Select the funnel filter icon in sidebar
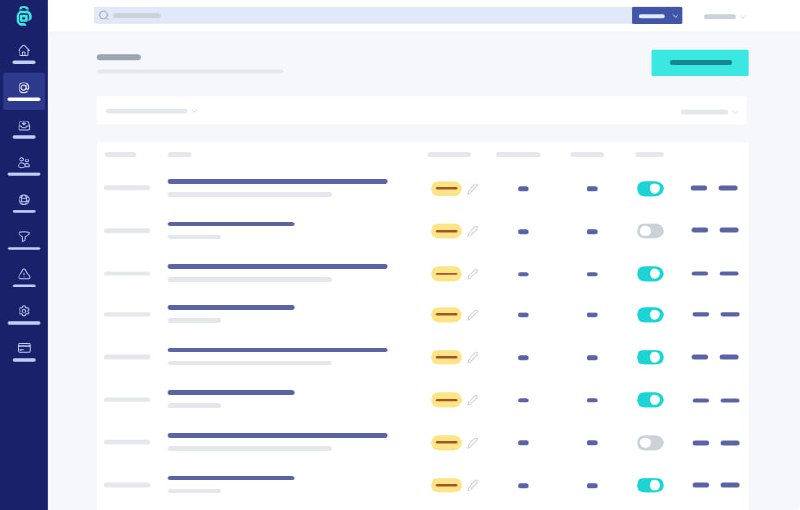This screenshot has height=510, width=800. pyautogui.click(x=24, y=237)
